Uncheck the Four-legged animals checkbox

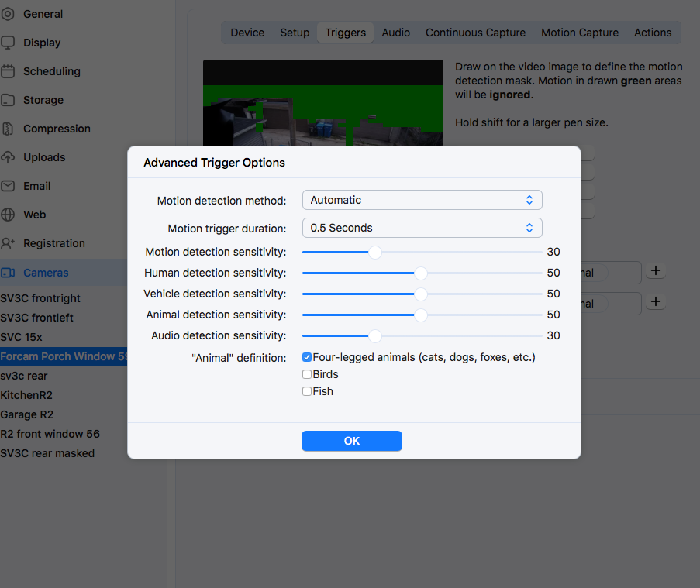307,357
